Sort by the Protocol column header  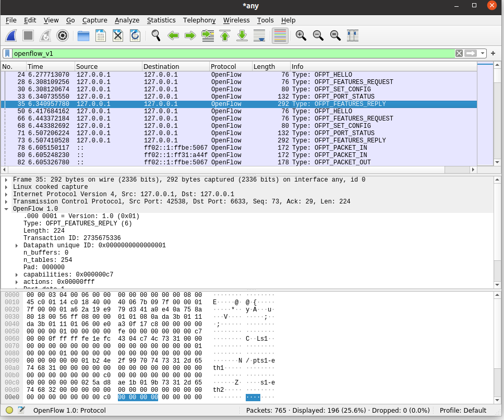[x=231, y=66]
